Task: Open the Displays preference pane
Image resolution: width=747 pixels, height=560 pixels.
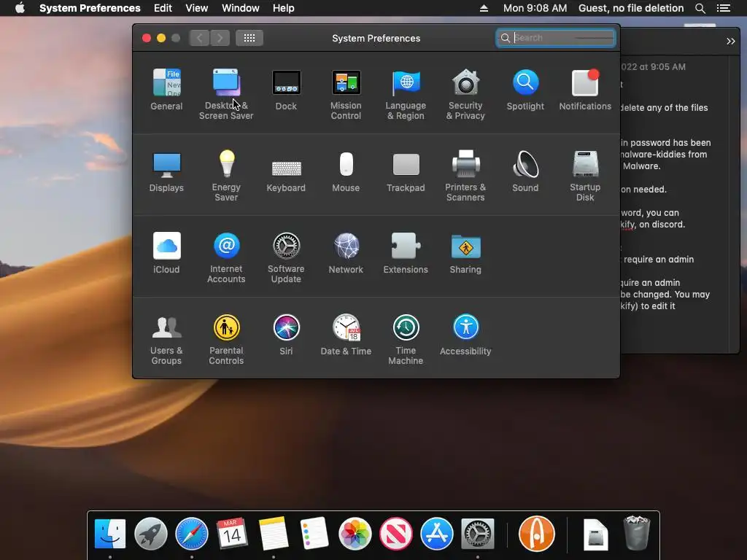Action: tap(166, 171)
